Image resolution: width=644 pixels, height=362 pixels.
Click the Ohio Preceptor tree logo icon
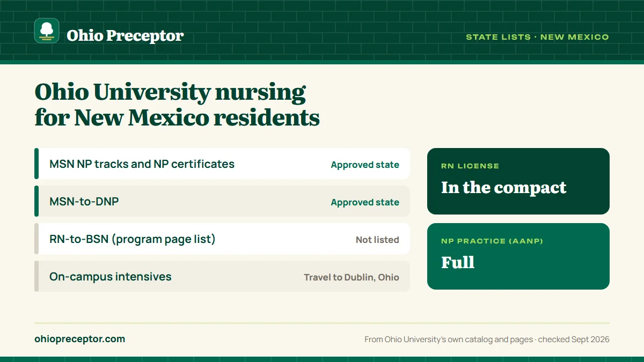tap(47, 31)
